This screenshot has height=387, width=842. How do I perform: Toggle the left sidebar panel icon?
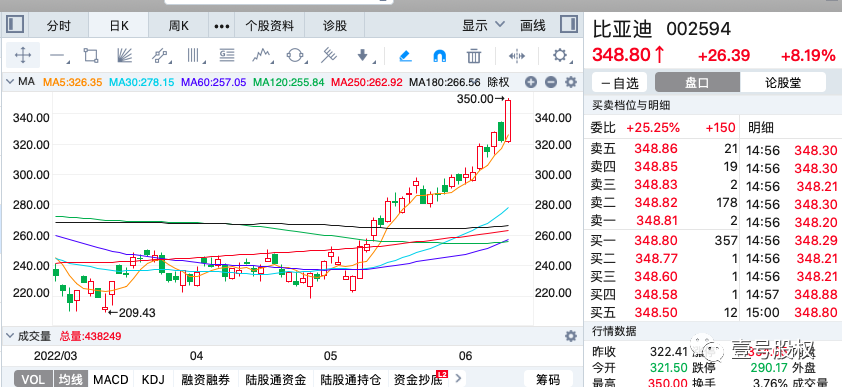[14, 25]
